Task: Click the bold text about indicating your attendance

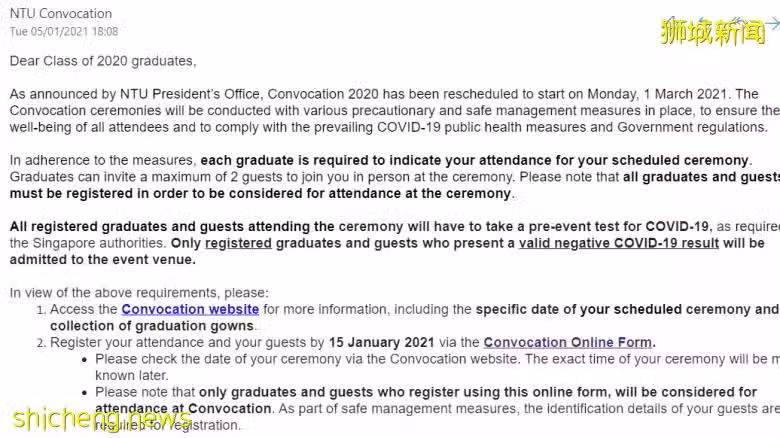Action: click(475, 160)
